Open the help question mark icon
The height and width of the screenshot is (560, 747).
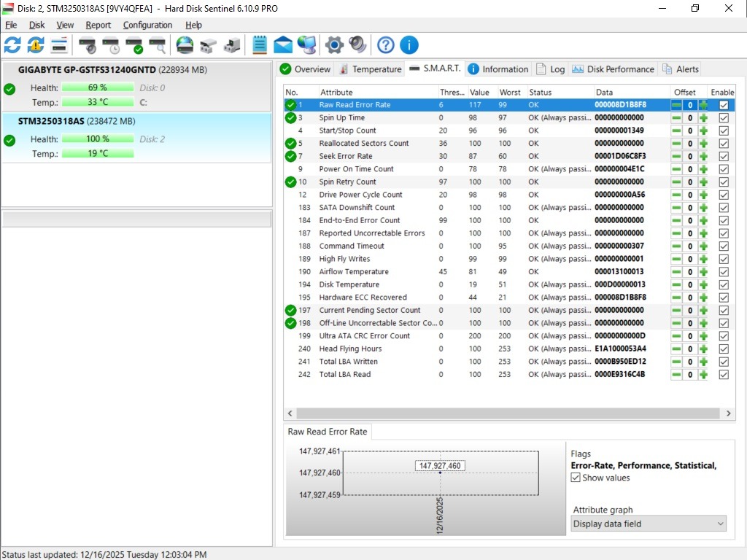(386, 45)
